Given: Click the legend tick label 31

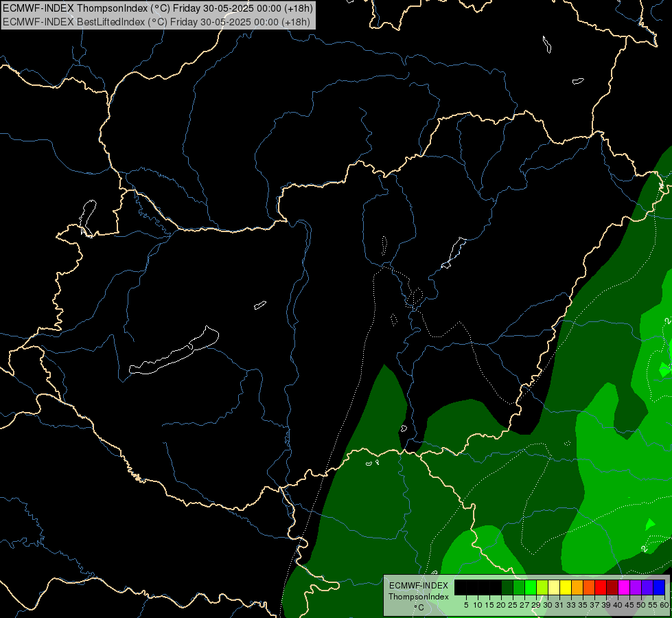Looking at the screenshot, I should 559,605.
